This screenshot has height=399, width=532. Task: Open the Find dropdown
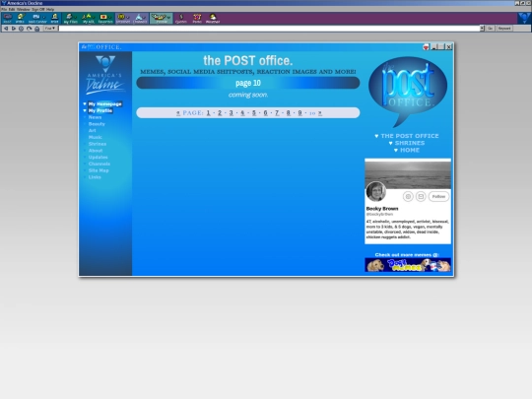pos(50,29)
